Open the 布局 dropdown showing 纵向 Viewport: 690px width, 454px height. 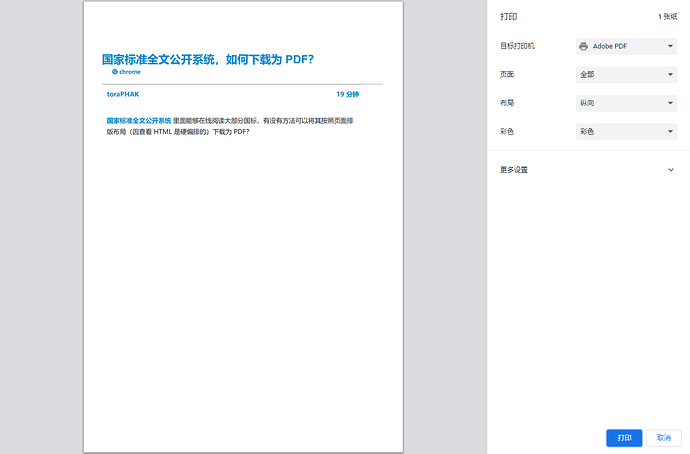(626, 103)
